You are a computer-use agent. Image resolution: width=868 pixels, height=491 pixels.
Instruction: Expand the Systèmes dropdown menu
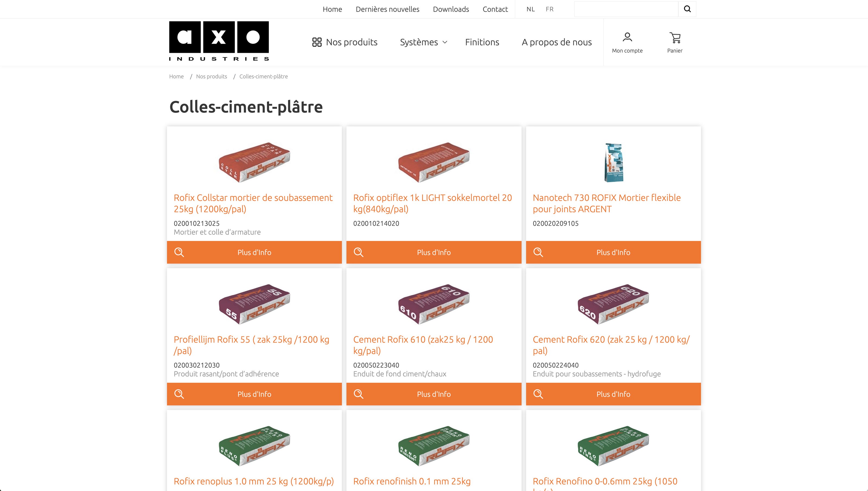click(x=419, y=42)
